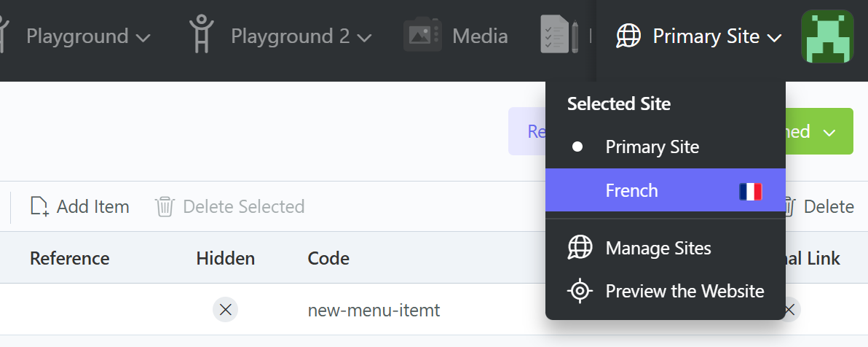
Task: Click the French flag icon
Action: (x=750, y=191)
